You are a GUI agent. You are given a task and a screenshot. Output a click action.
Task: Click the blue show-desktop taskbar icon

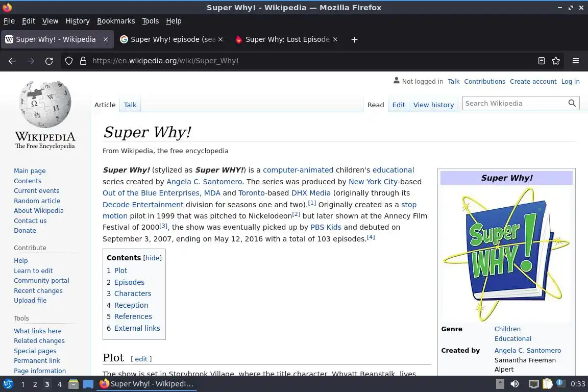[x=88, y=384]
